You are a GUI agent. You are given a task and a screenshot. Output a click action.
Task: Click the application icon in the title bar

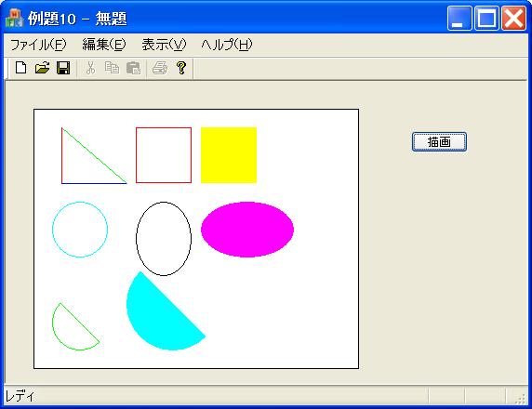pos(14,18)
